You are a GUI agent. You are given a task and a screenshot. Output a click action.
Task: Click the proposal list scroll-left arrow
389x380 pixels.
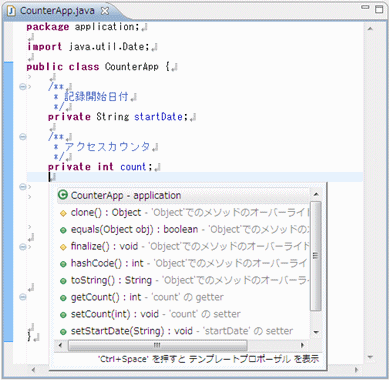tap(61, 345)
